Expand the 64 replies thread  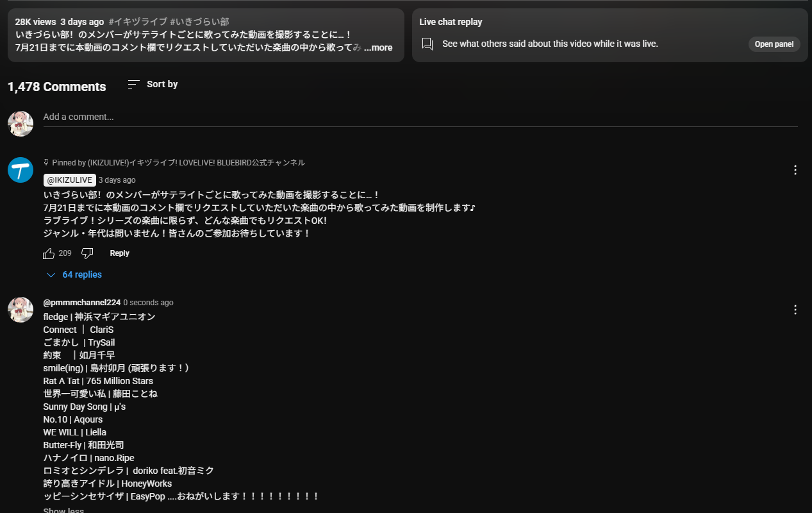click(x=74, y=274)
